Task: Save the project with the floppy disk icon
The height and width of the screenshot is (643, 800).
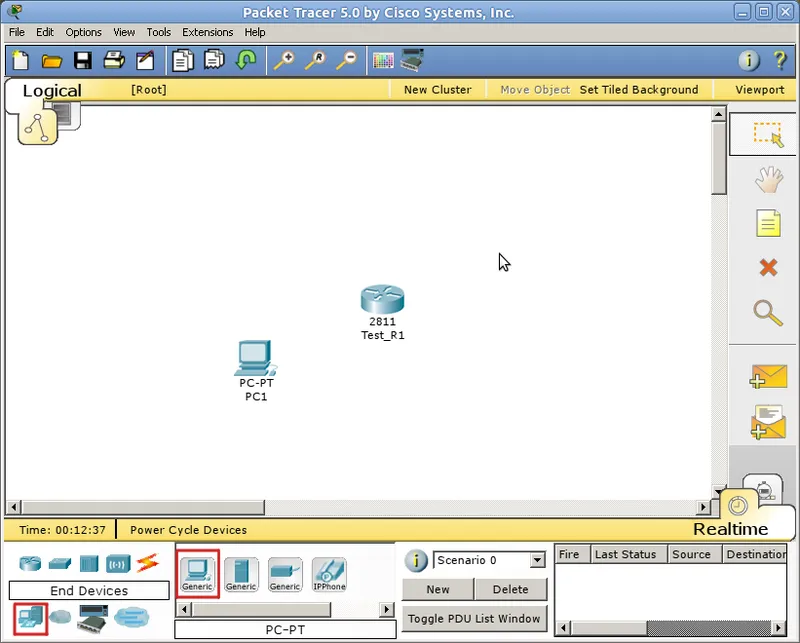Action: pos(83,60)
